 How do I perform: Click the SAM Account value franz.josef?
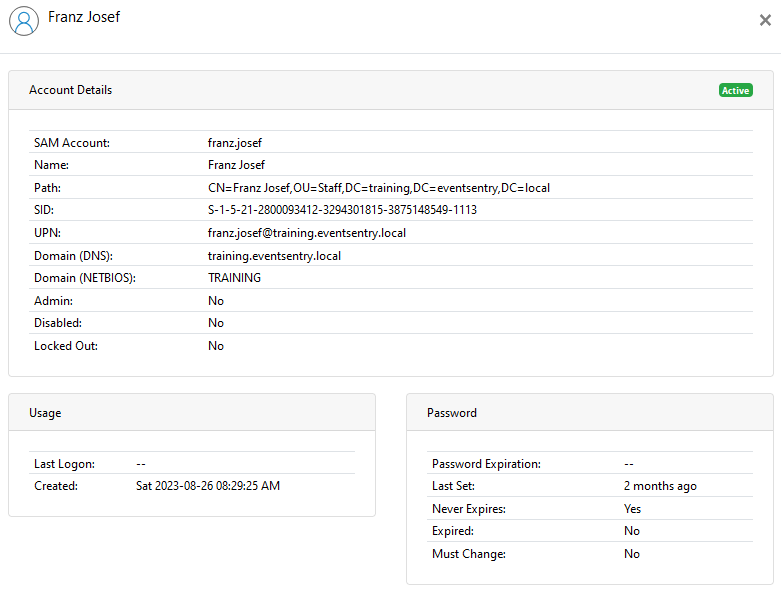[x=235, y=143]
